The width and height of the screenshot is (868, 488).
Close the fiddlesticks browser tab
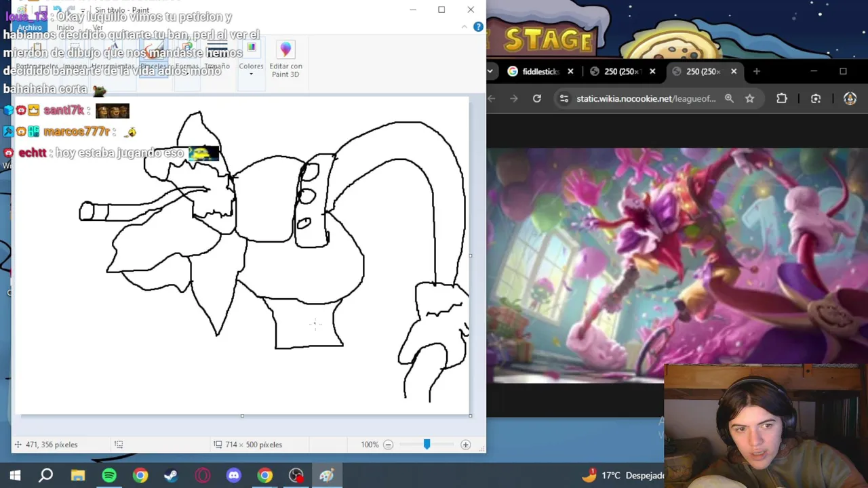click(x=570, y=71)
